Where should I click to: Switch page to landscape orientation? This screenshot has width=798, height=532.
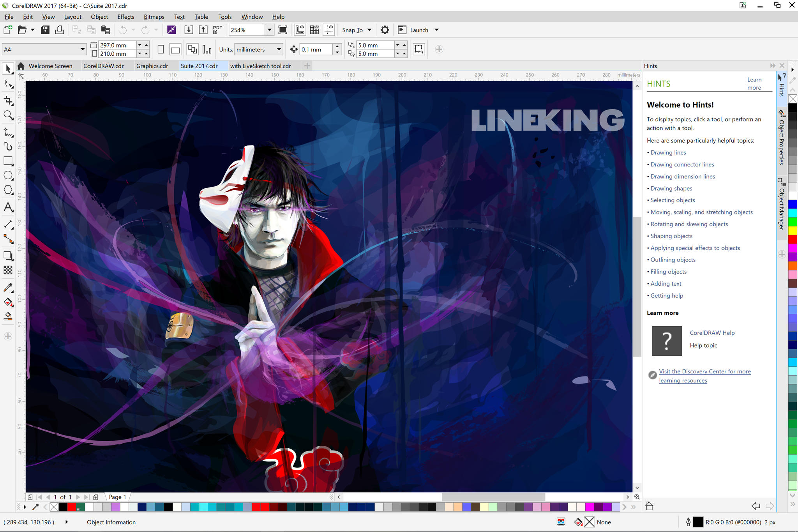coord(175,49)
